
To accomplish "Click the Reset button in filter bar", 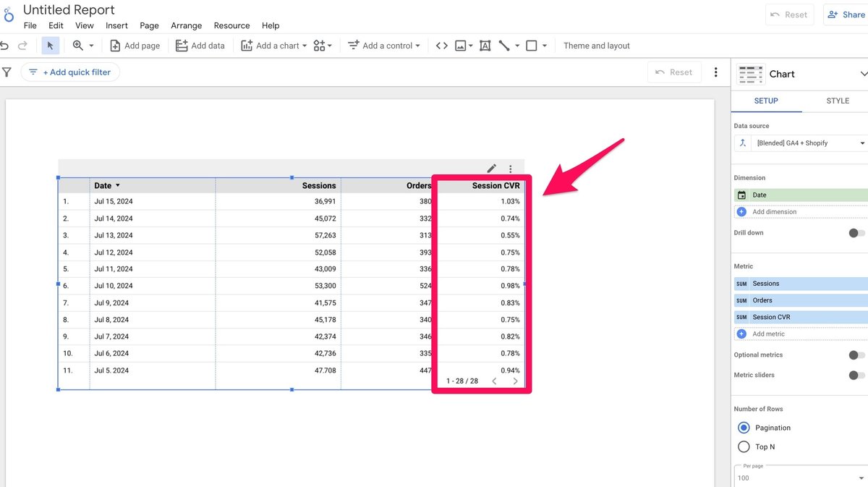I will point(674,72).
